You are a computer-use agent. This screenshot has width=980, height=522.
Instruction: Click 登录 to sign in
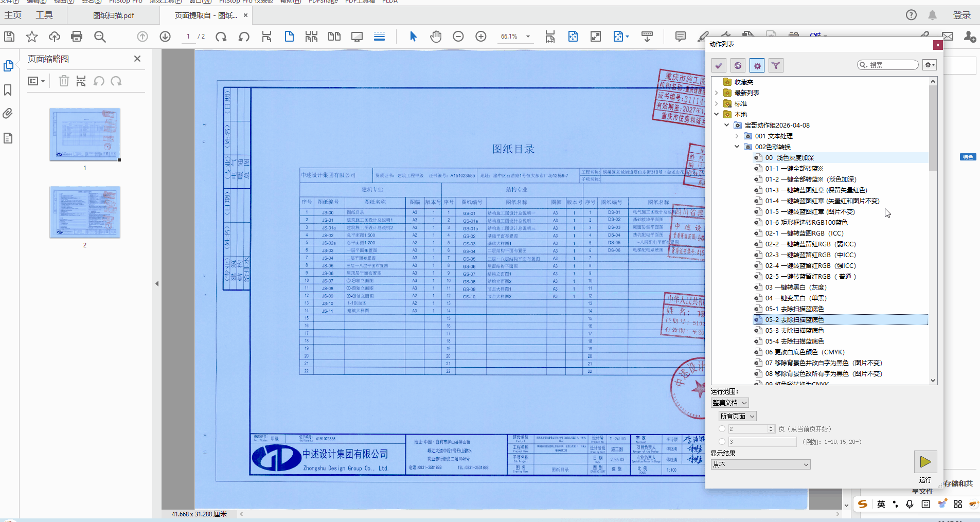click(961, 15)
